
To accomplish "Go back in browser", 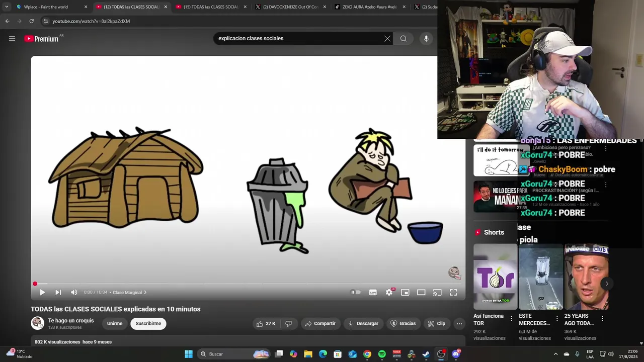I will (x=7, y=21).
